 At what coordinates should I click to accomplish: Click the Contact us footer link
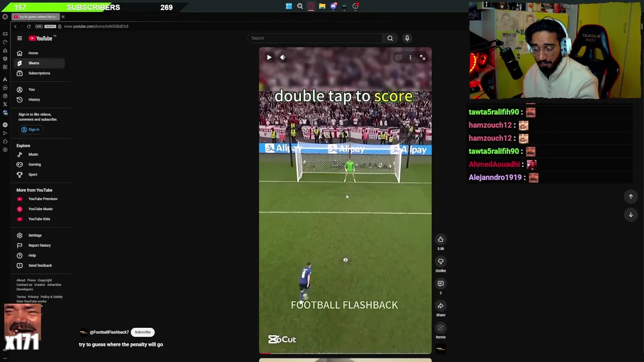pos(24,285)
